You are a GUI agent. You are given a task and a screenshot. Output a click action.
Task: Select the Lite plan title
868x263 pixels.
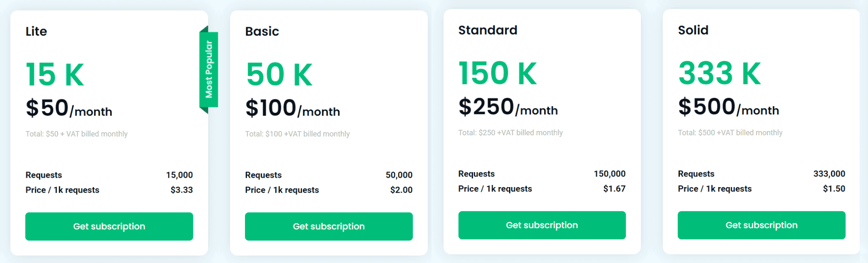click(x=36, y=31)
